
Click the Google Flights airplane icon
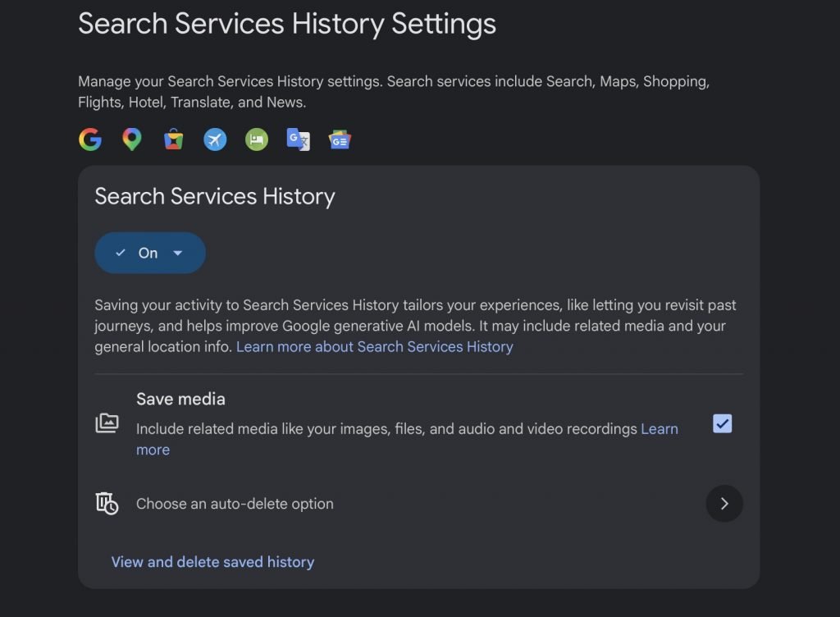pyautogui.click(x=215, y=139)
